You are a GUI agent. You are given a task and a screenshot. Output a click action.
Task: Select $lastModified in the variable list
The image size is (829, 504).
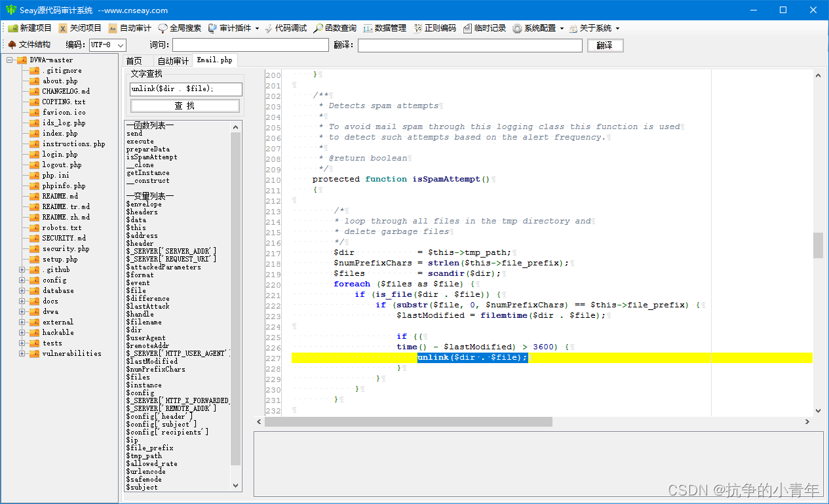[x=152, y=362]
